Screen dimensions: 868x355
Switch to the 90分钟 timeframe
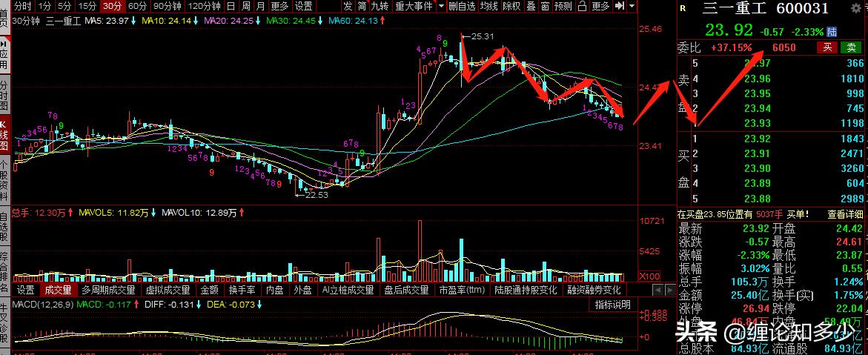click(167, 7)
